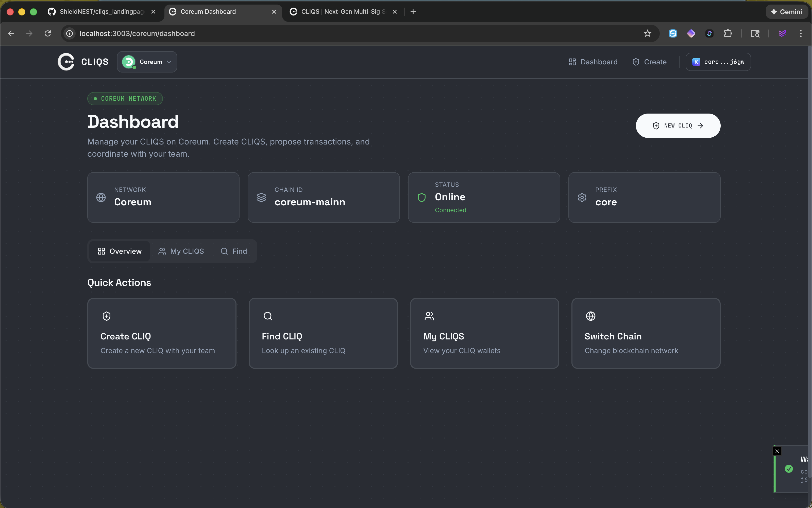Click the NEW CLIQ button
The height and width of the screenshot is (508, 812).
678,125
